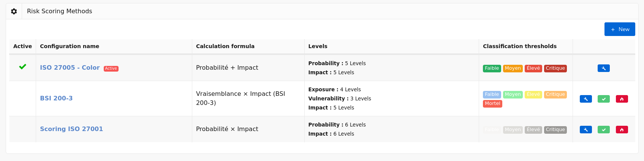Click the Classification thresholds column header
This screenshot has width=644, height=161.
click(x=519, y=46)
